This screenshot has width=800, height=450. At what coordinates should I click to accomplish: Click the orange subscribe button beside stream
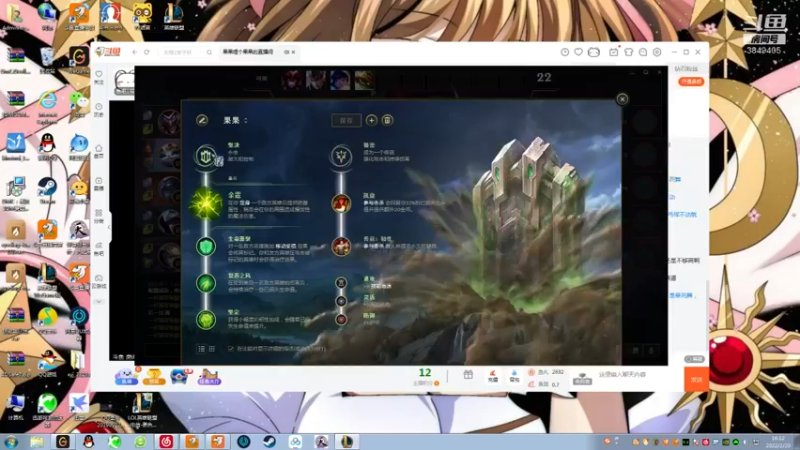point(691,82)
